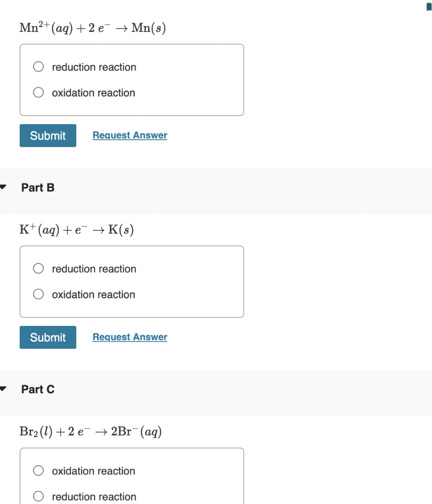Open Request Answer for the Mn²⁺ question
The width and height of the screenshot is (432, 504).
click(x=129, y=135)
